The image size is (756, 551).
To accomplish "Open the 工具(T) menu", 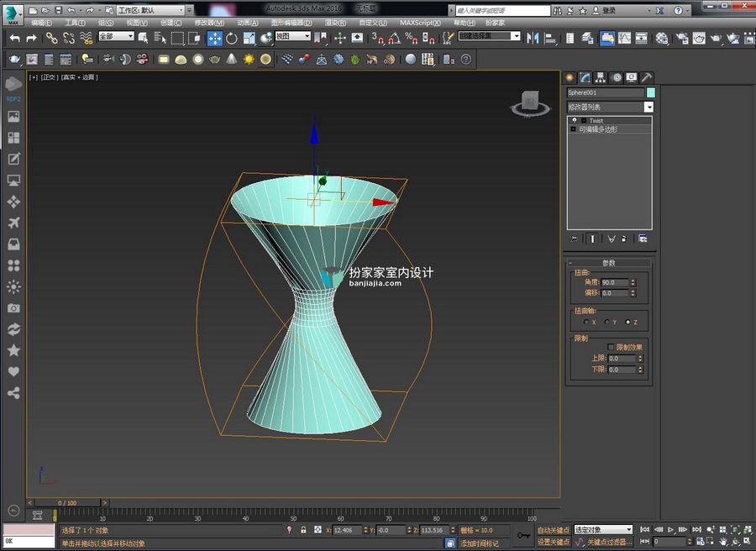I will 76,23.
